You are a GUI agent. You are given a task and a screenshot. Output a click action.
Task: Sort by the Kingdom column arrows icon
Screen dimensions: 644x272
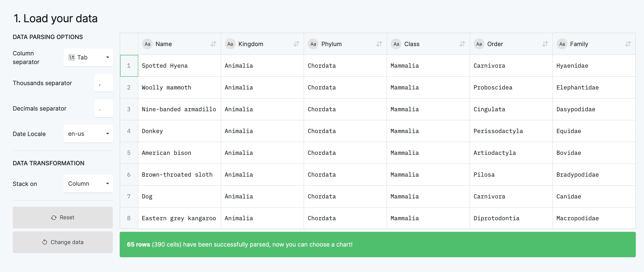(x=296, y=44)
